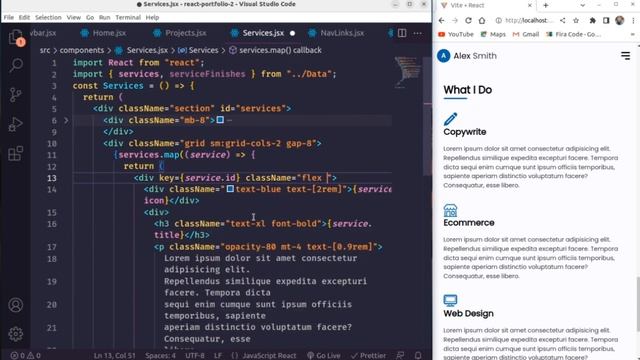Open the Gmail bookmark

[526, 34]
